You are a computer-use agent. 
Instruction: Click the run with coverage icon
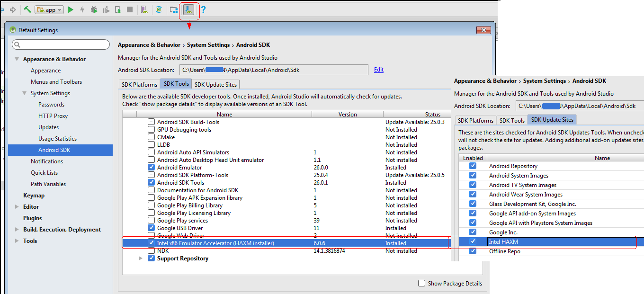[106, 9]
